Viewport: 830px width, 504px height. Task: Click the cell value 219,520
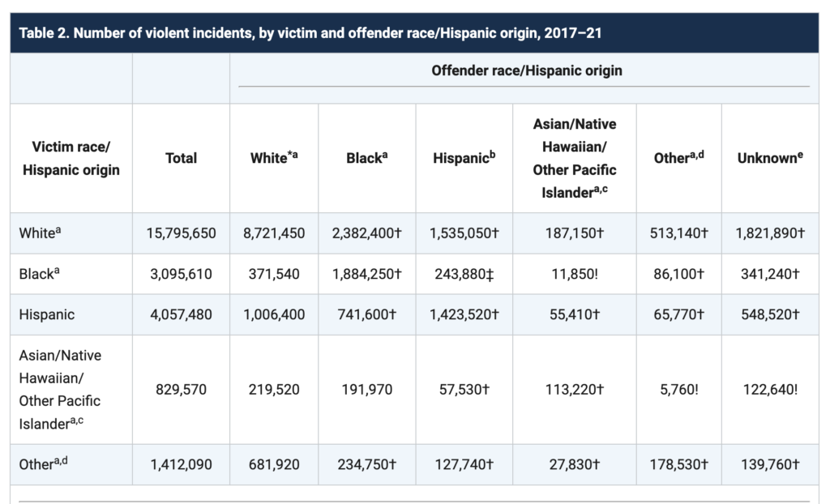tap(274, 391)
